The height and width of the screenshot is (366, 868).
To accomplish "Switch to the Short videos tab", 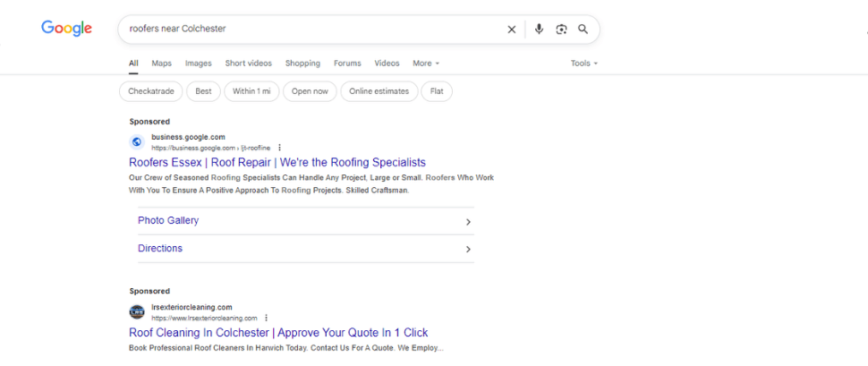I will click(x=249, y=64).
